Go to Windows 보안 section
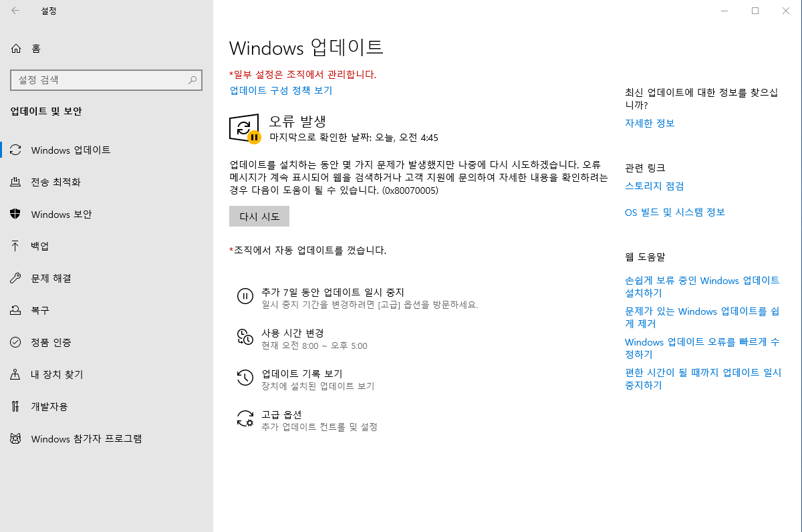The image size is (802, 532). click(61, 214)
